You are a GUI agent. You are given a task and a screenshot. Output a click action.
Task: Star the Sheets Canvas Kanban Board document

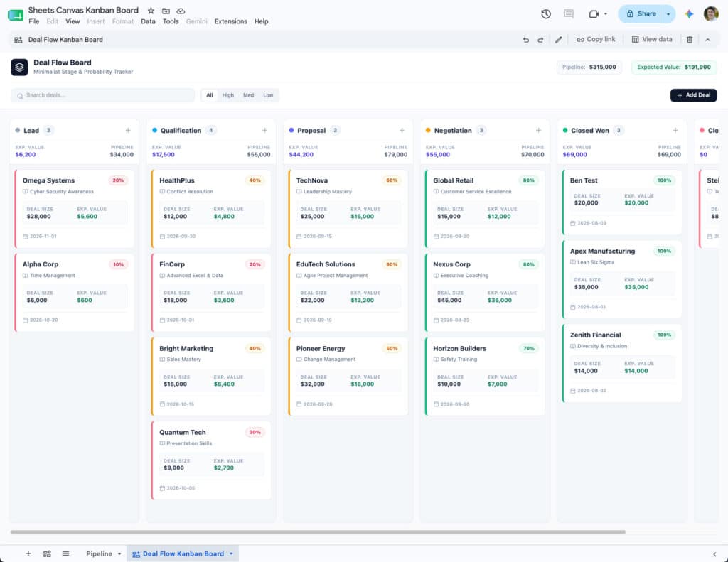[151, 11]
